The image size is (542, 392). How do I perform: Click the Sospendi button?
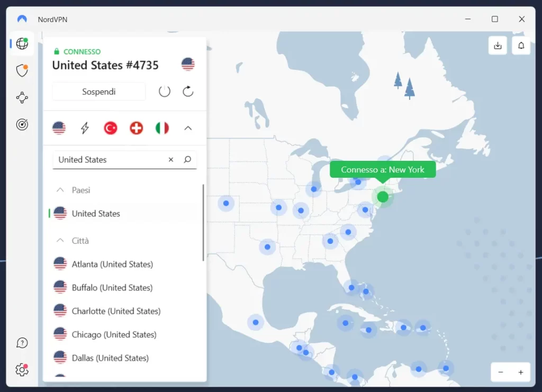[x=99, y=92]
